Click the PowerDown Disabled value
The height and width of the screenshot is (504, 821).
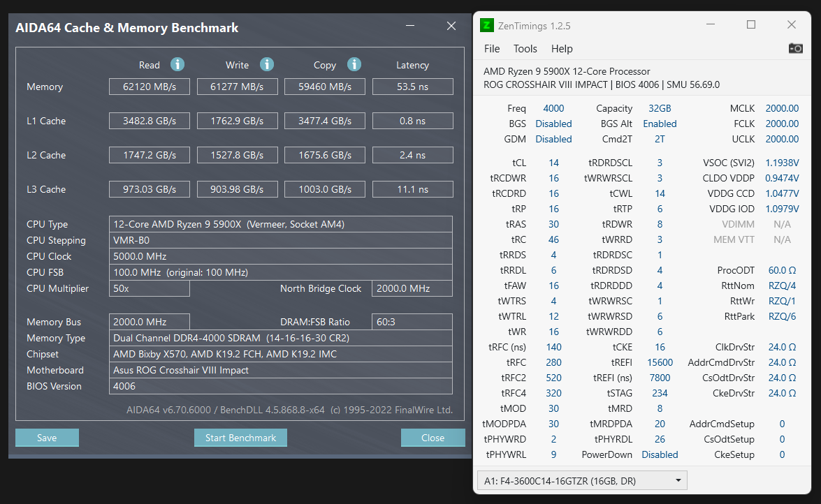tap(660, 454)
